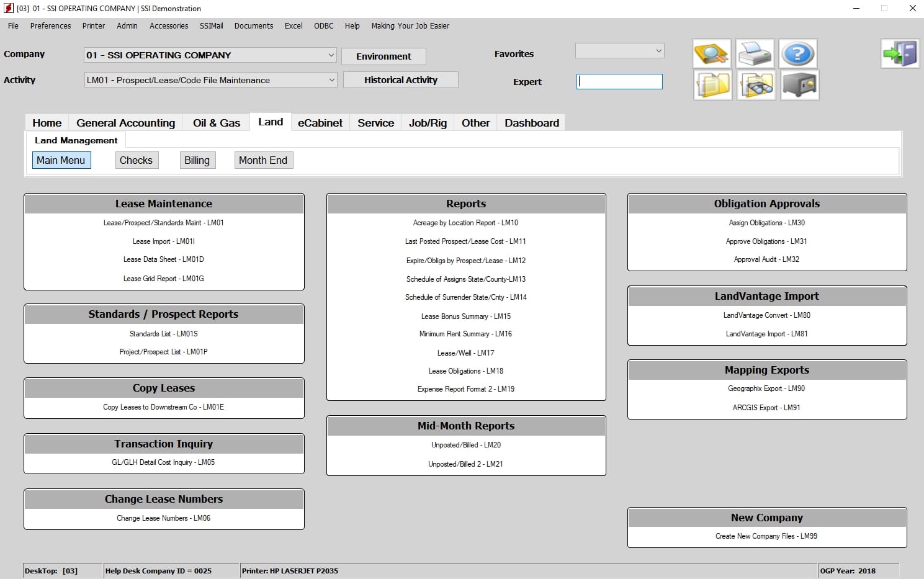The image size is (924, 579).
Task: Click the printer icon
Action: (755, 53)
